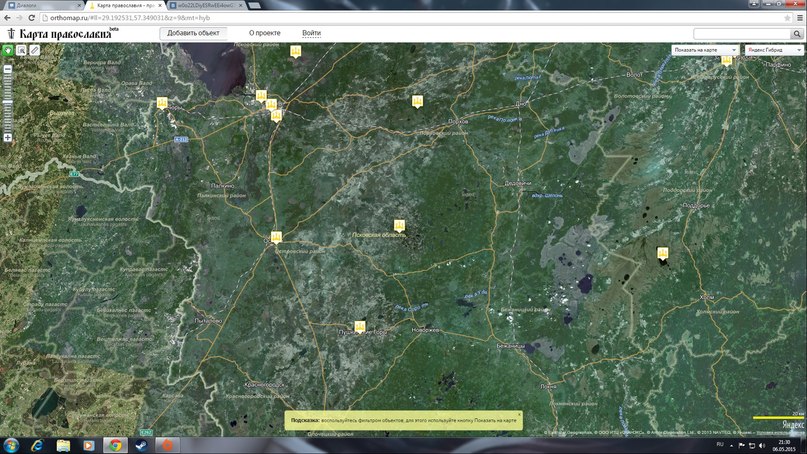Viewport: 807px width, 454px height.
Task: Go back with the browser back arrow
Action: (7, 18)
